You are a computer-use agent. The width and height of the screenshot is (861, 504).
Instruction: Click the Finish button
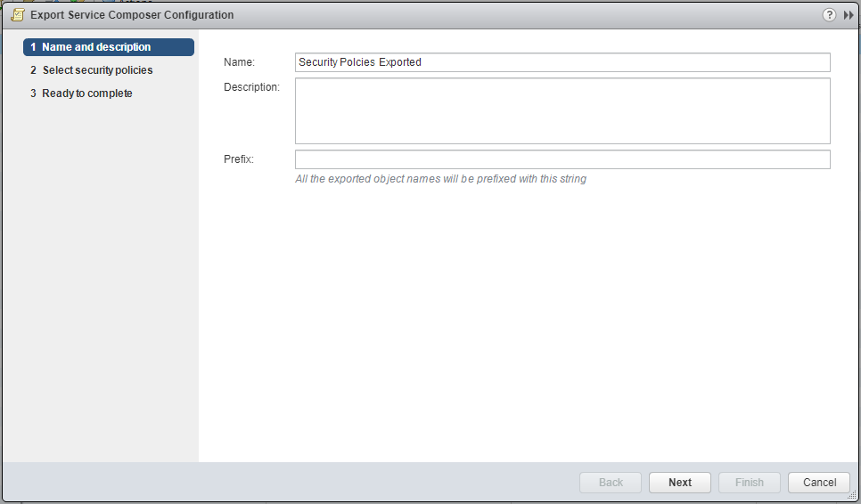tap(750, 483)
